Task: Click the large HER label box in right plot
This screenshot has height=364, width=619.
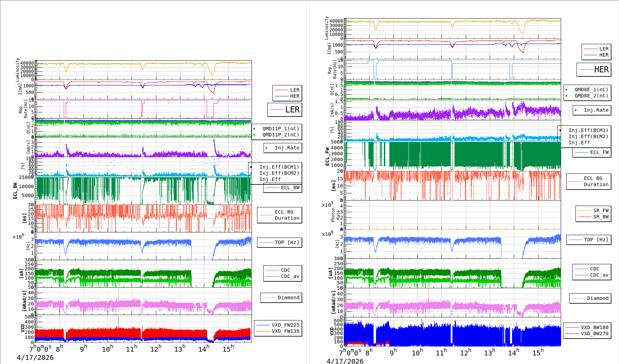Action: 594,70
